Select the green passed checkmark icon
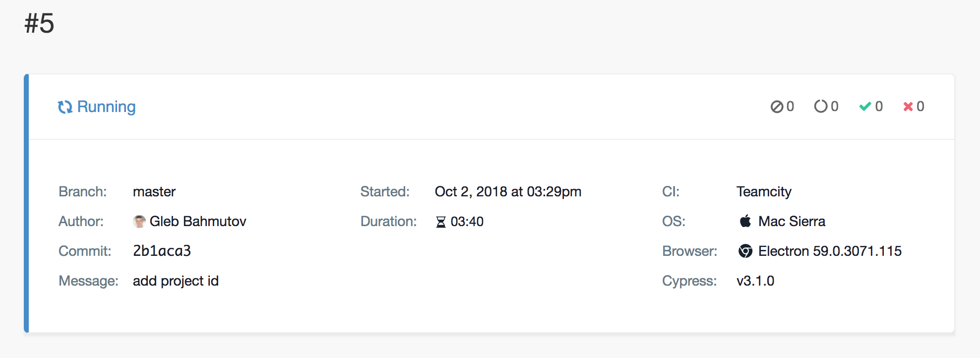Viewport: 980px width, 358px height. pyautogui.click(x=865, y=106)
